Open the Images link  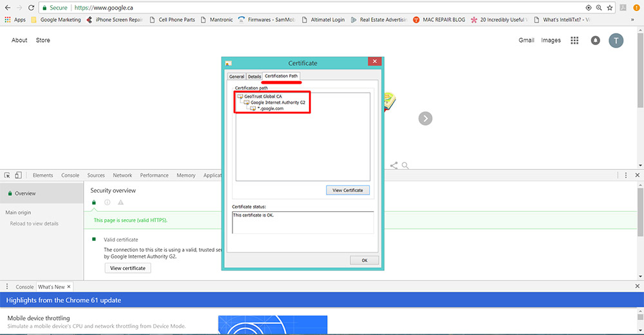(x=551, y=41)
